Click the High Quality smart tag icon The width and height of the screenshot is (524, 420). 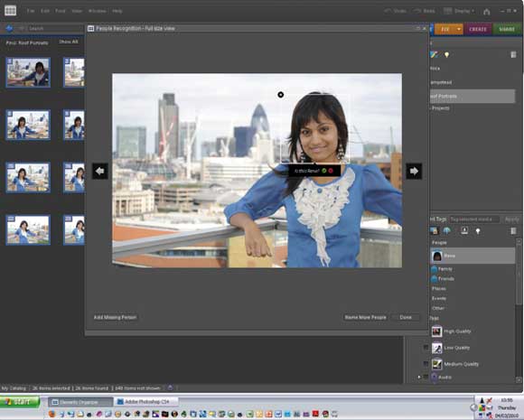[x=436, y=331]
